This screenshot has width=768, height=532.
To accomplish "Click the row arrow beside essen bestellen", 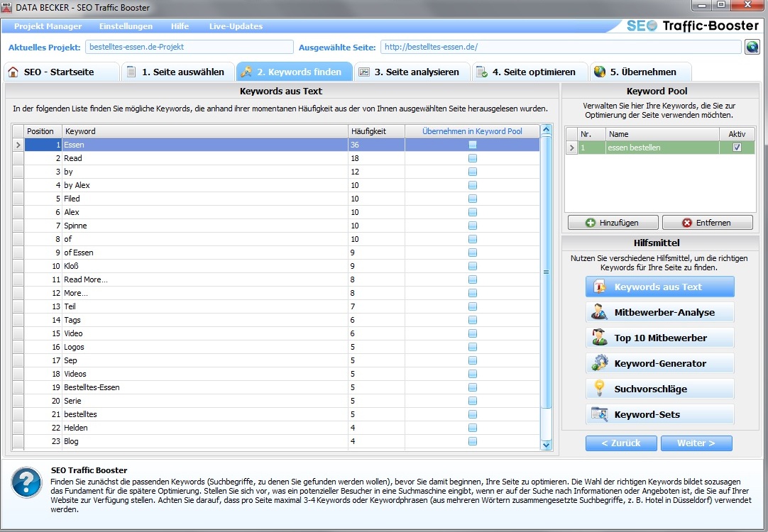I will pos(571,148).
